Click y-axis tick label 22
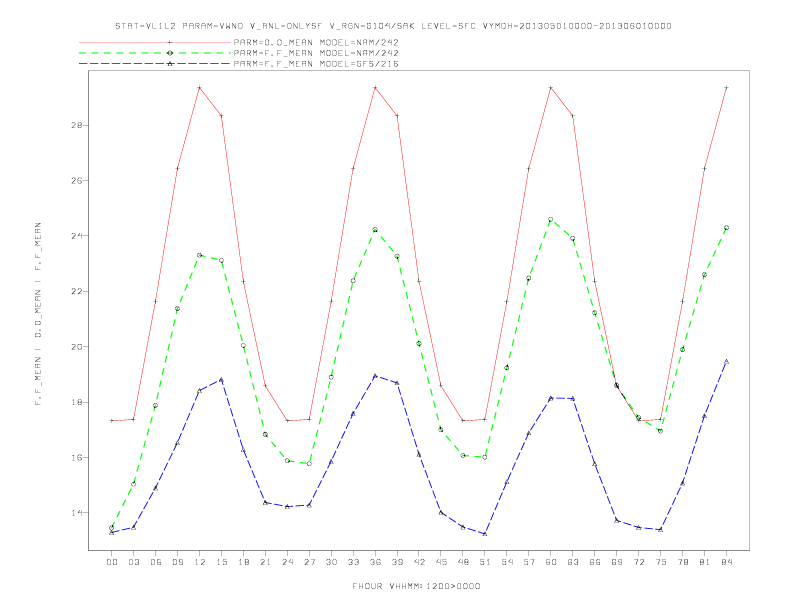The width and height of the screenshot is (792, 612). click(77, 291)
